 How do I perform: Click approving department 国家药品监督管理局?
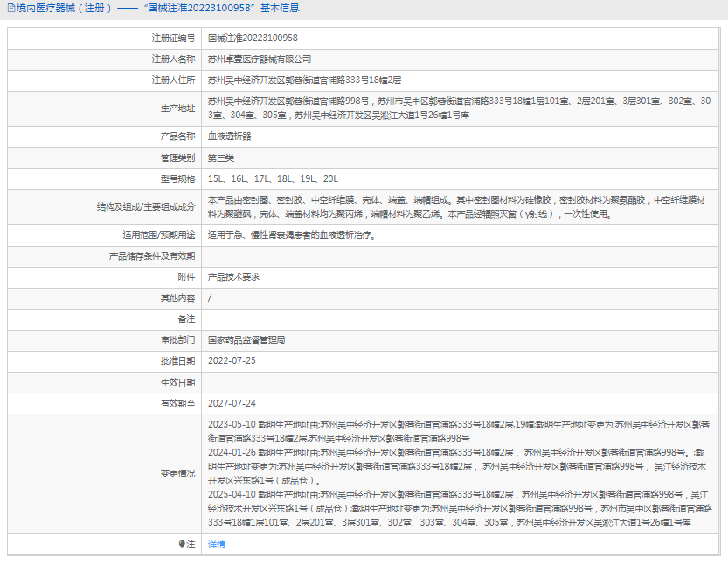(x=246, y=339)
